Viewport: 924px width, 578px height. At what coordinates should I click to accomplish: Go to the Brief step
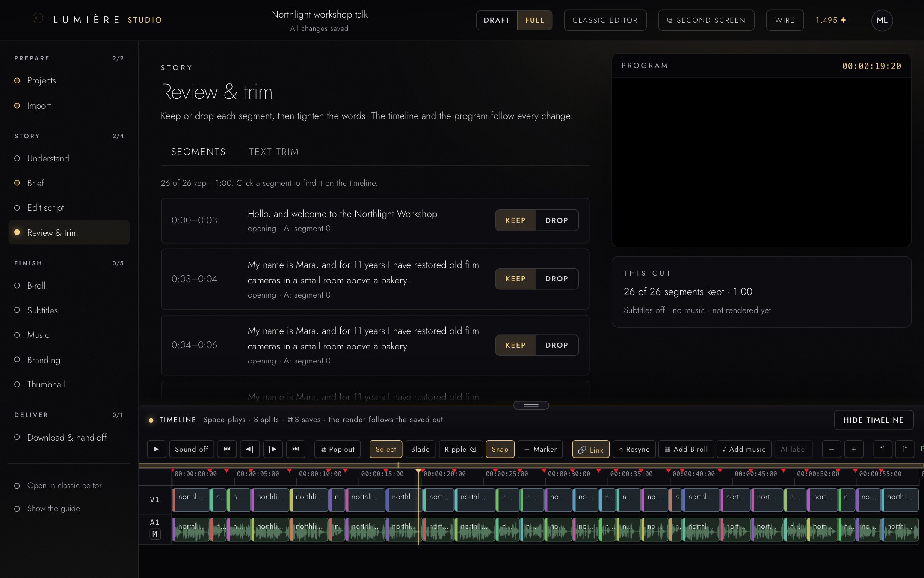pos(68,183)
